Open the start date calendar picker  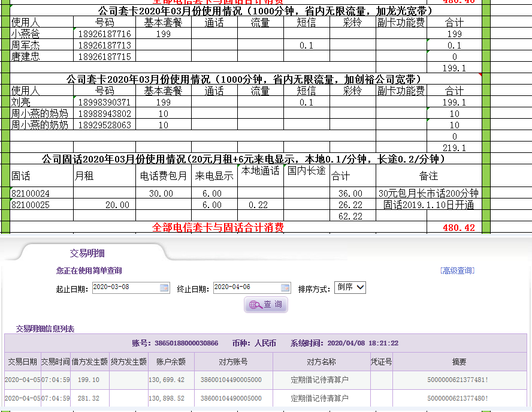tap(164, 288)
